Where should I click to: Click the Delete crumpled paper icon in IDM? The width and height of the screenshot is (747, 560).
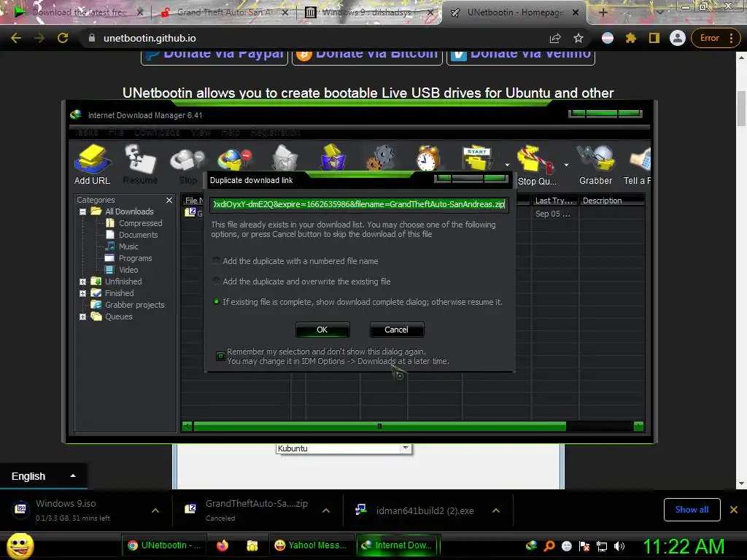(x=285, y=158)
